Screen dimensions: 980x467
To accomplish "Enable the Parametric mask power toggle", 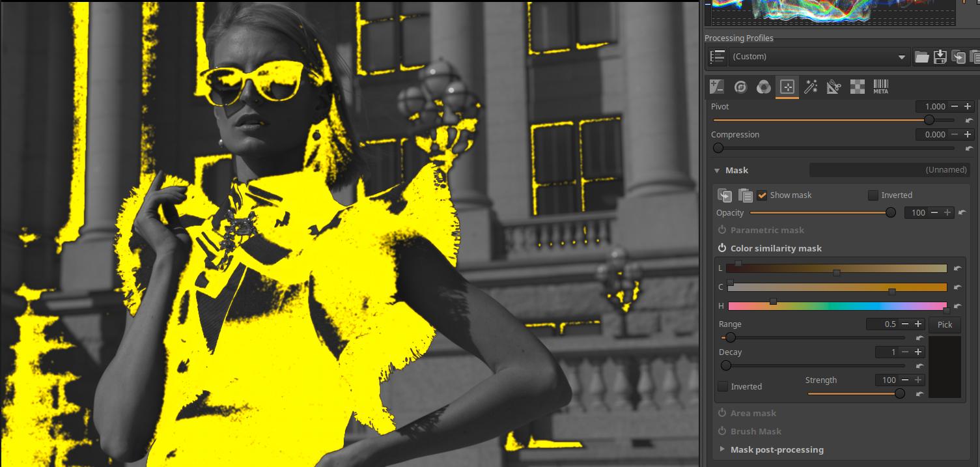I will click(722, 230).
